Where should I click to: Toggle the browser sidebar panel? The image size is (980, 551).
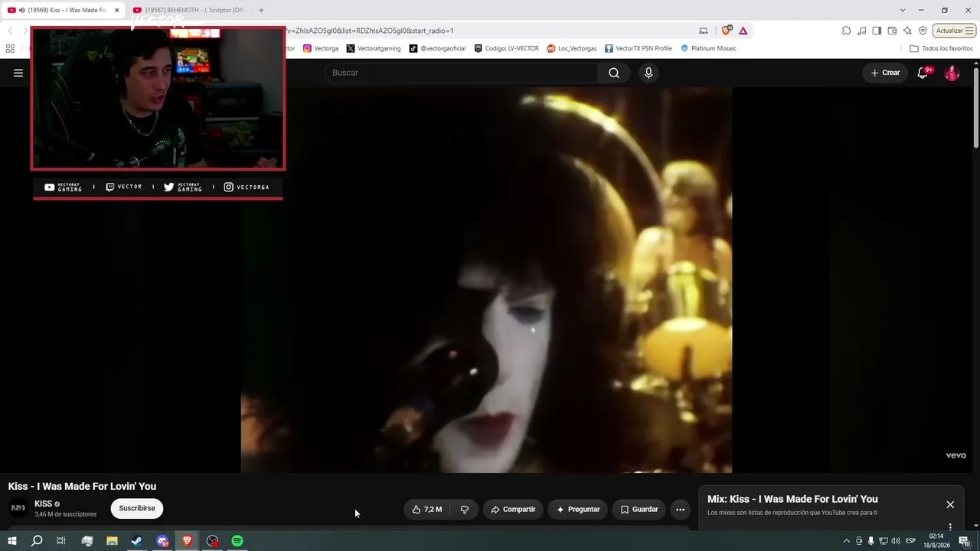click(877, 31)
